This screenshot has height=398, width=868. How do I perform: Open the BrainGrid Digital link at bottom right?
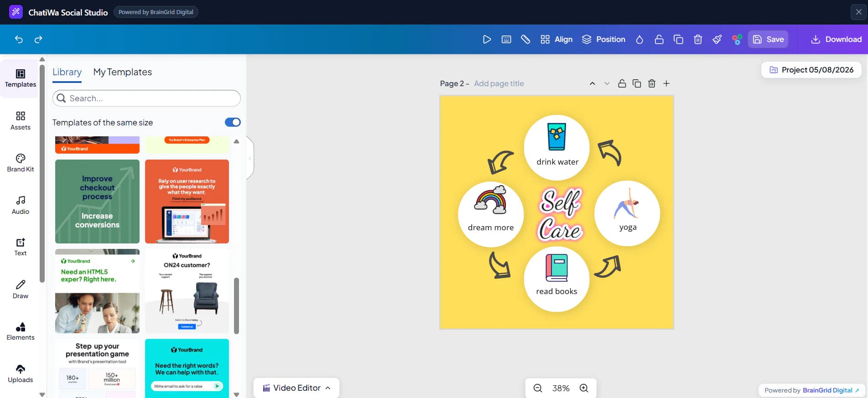point(831,390)
